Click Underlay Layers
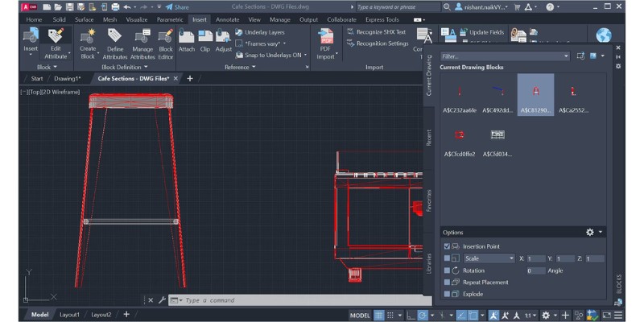Image resolution: width=644 pixels, height=322 pixels. [260, 32]
